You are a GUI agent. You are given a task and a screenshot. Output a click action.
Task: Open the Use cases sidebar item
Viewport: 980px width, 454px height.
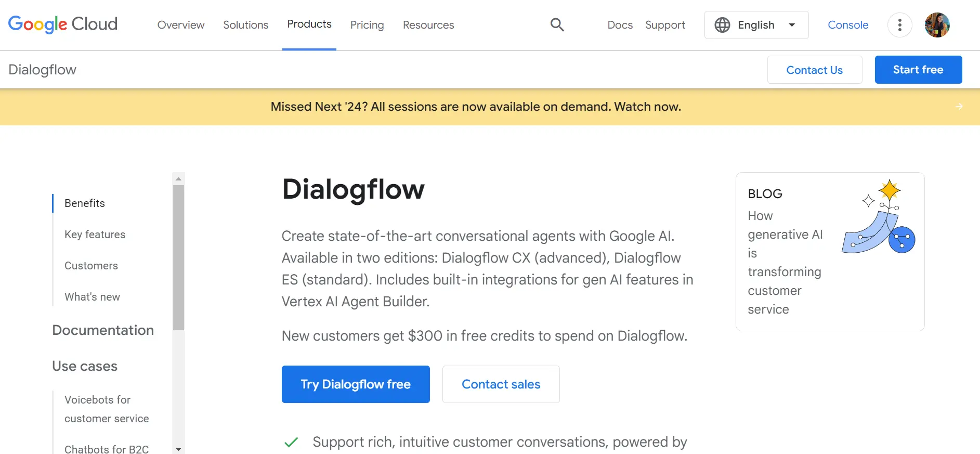coord(85,366)
